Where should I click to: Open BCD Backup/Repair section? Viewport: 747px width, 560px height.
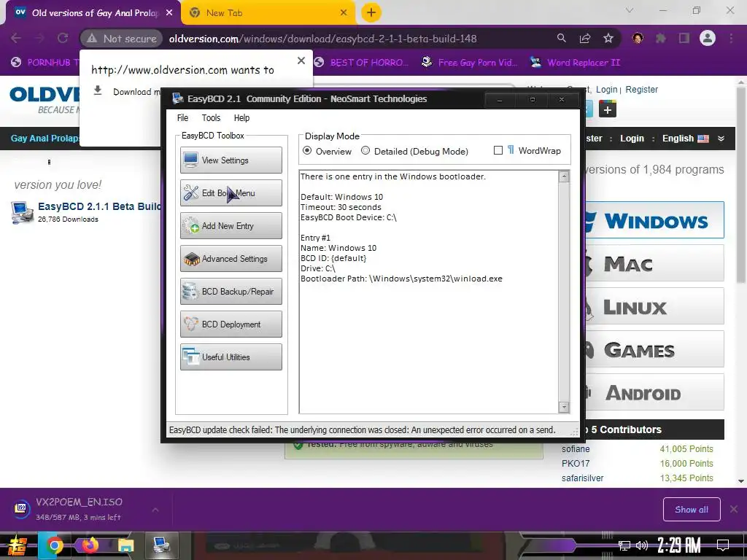point(231,292)
